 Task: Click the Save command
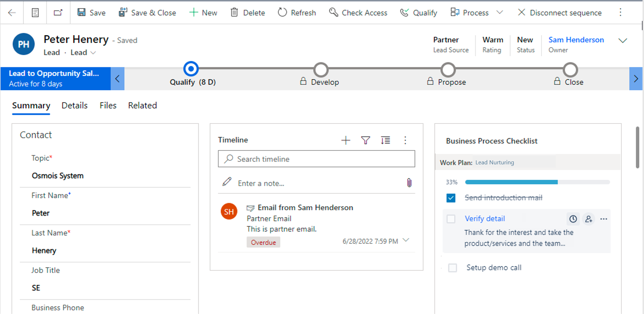click(91, 13)
